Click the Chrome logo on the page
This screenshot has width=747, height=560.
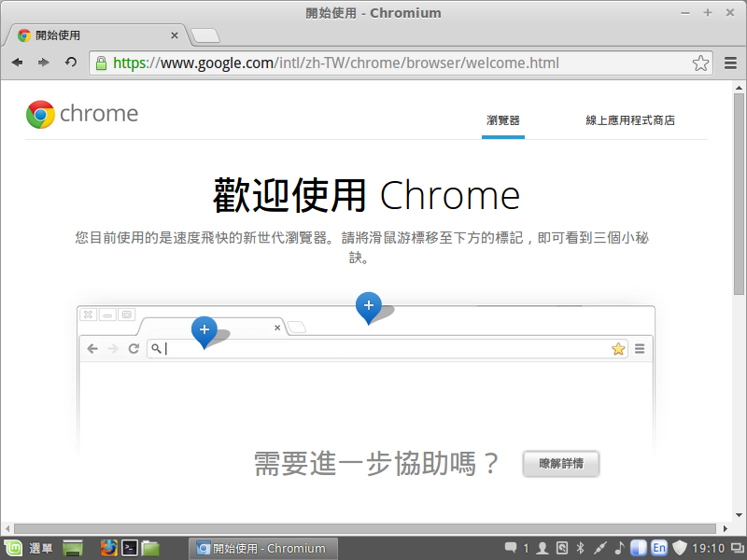pyautogui.click(x=82, y=114)
